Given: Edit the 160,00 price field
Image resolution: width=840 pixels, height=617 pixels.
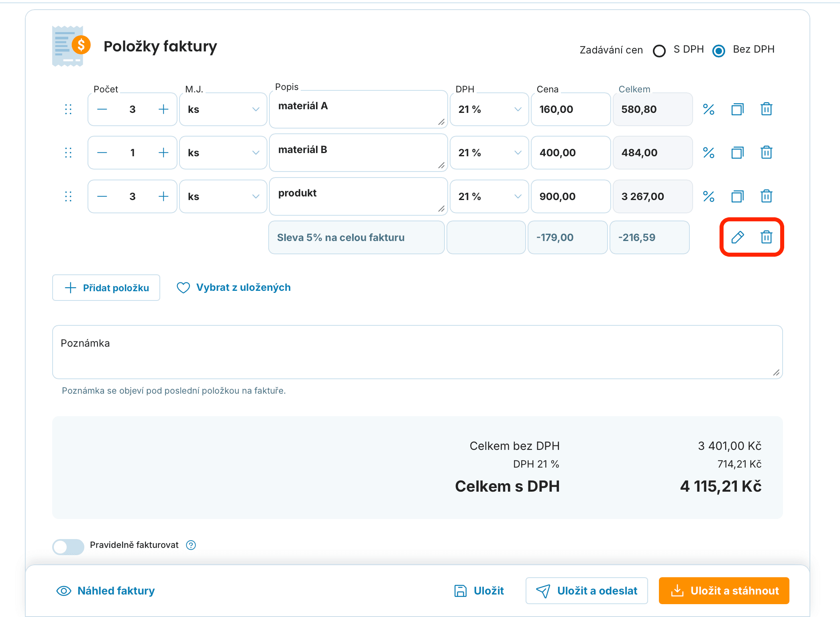Looking at the screenshot, I should click(571, 109).
